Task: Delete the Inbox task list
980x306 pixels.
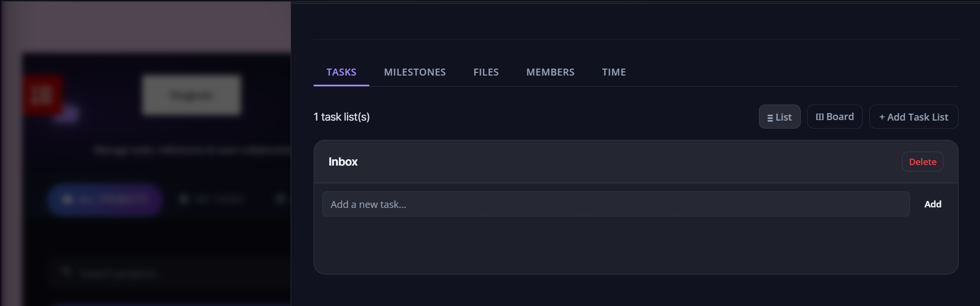Action: 923,162
